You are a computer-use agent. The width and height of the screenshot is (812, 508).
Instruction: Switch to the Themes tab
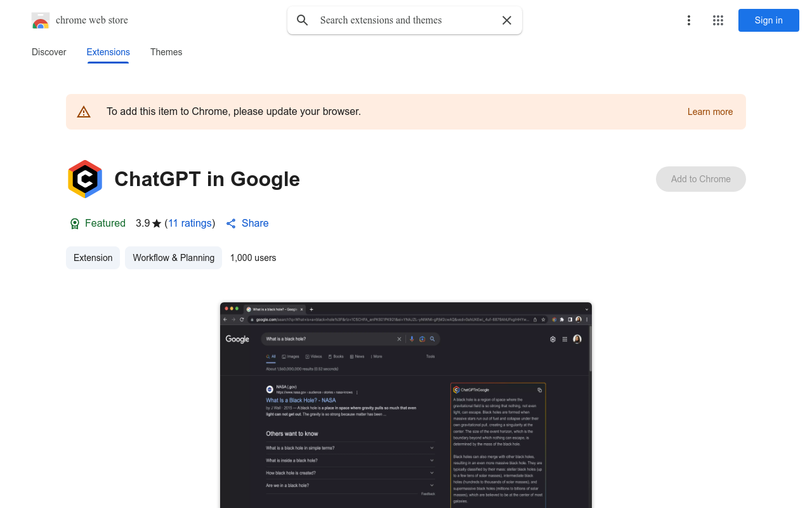(166, 52)
